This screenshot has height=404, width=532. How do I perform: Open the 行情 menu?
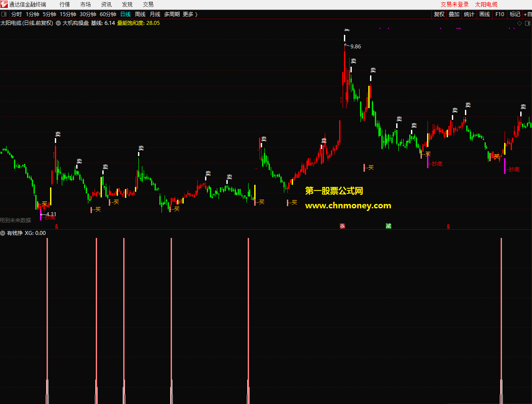tap(64, 4)
